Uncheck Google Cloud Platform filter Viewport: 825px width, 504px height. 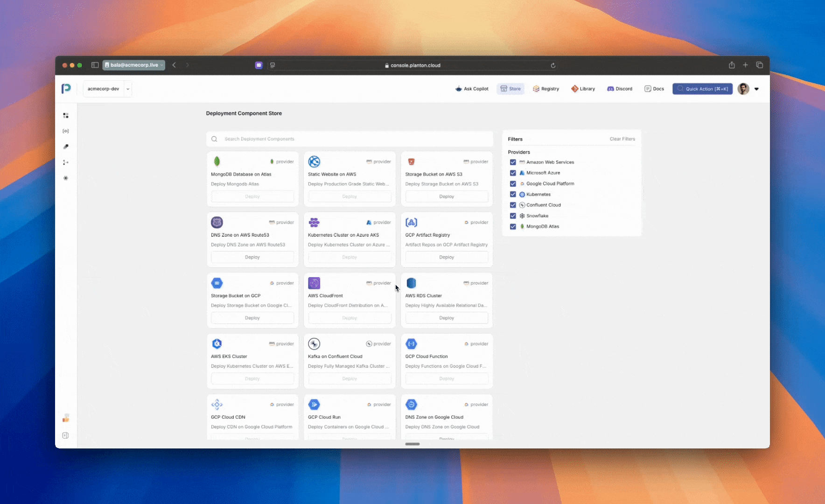point(513,183)
